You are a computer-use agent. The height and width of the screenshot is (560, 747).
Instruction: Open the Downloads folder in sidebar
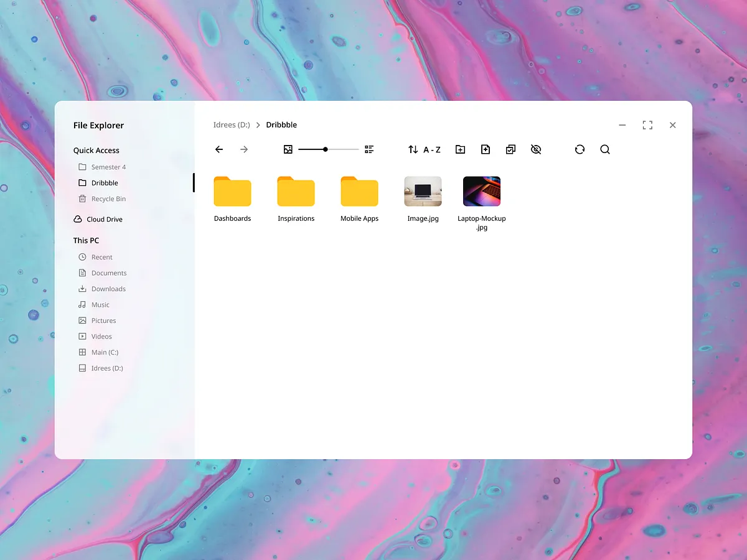point(108,289)
